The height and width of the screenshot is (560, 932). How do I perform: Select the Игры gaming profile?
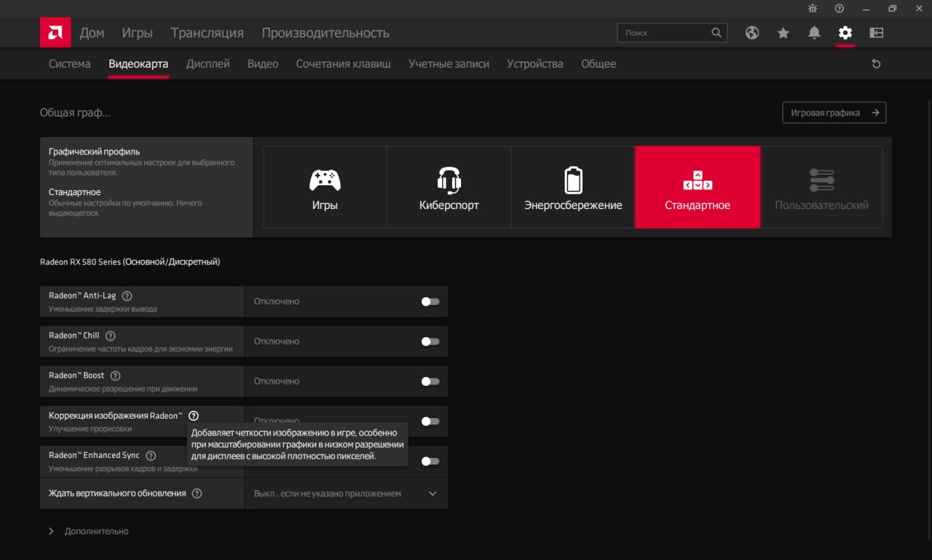[325, 187]
